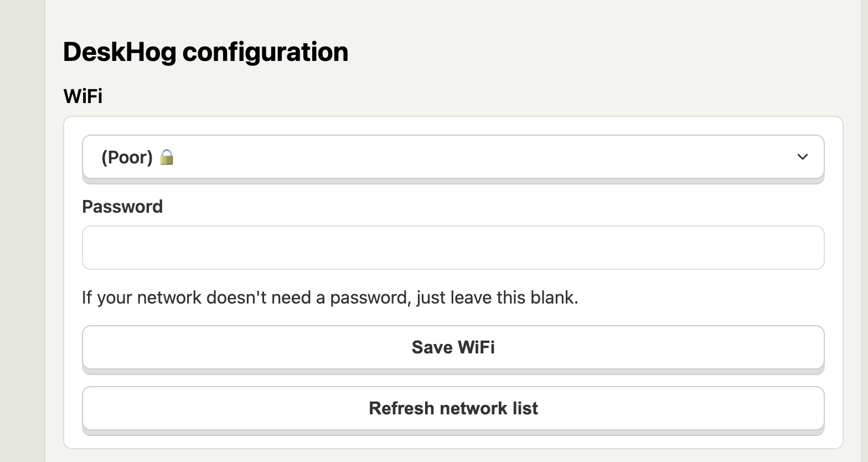Focus the Password input field
This screenshot has width=868, height=462.
point(453,248)
